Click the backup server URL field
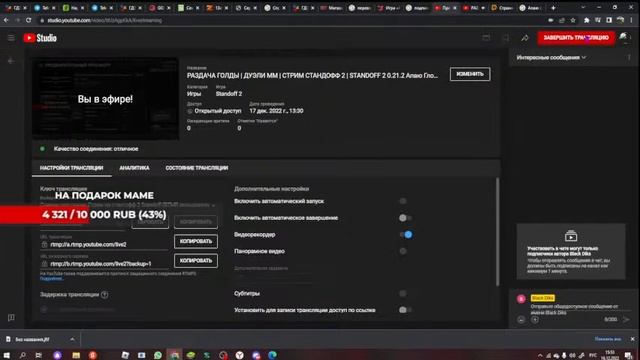This screenshot has height=360, width=640. (x=104, y=264)
